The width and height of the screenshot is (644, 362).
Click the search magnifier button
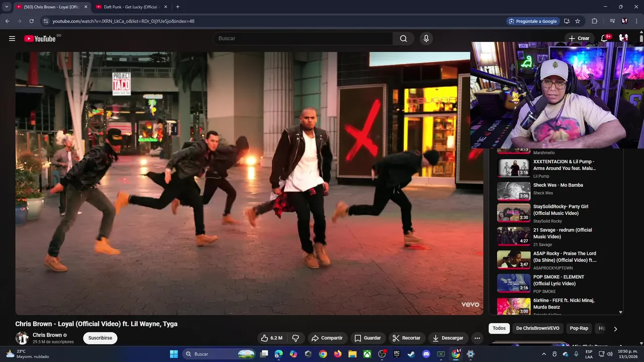tap(404, 39)
